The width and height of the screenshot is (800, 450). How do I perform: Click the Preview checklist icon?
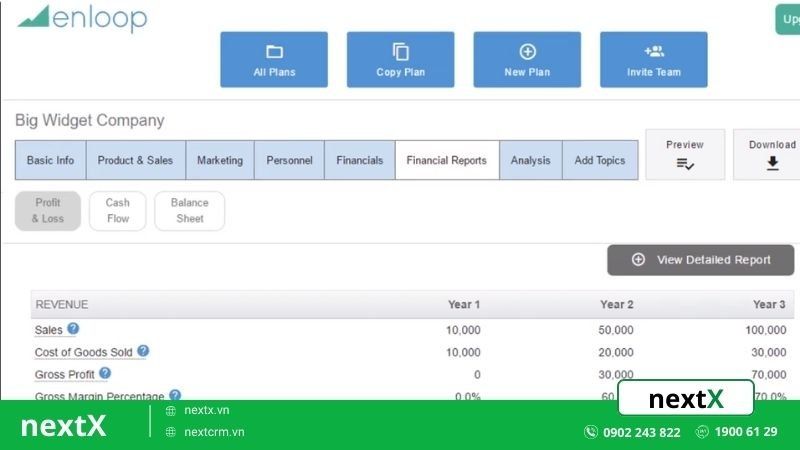[685, 164]
